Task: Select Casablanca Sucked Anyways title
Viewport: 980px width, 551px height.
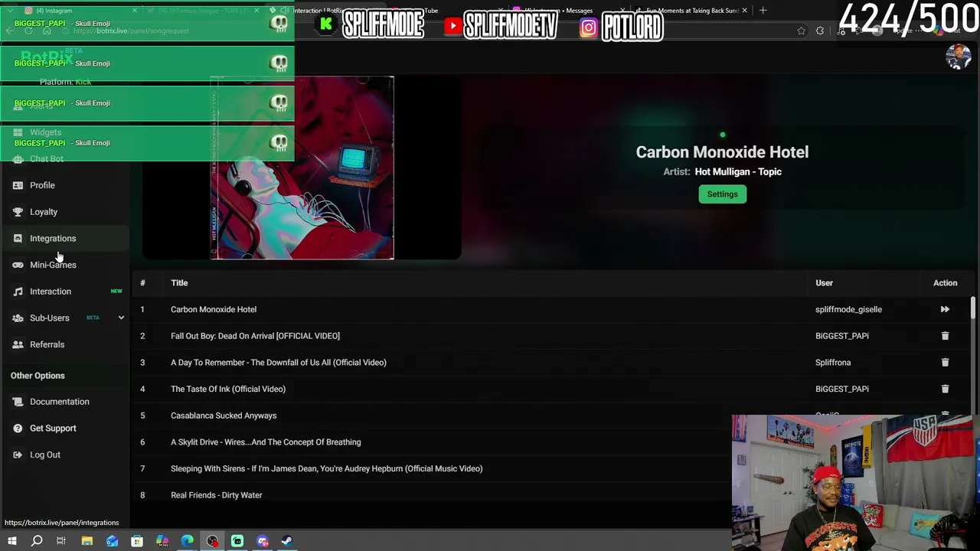Action: (224, 416)
